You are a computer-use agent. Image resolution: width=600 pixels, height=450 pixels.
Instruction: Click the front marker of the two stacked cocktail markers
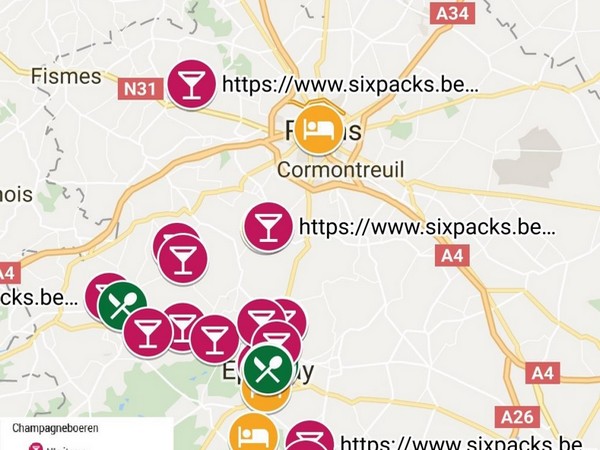[x=183, y=259]
